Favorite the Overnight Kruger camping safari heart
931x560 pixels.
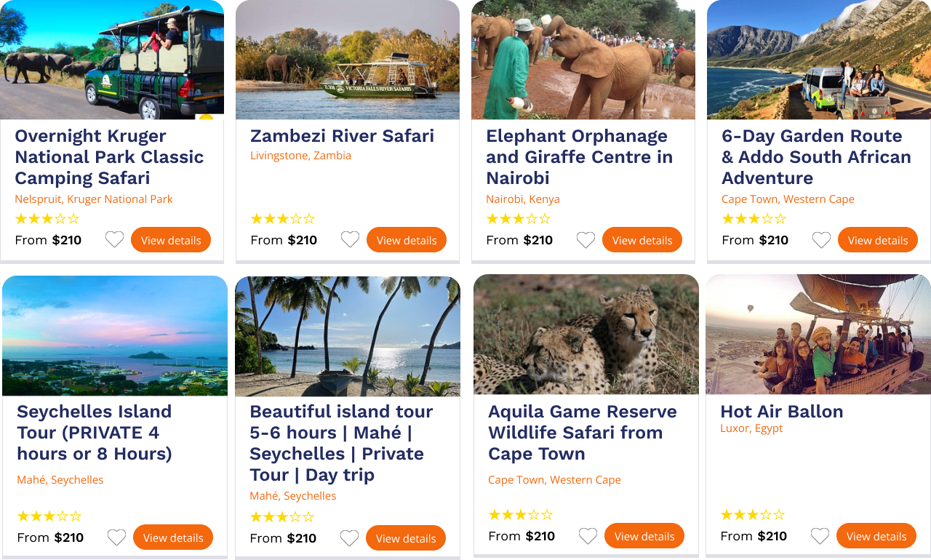point(114,240)
